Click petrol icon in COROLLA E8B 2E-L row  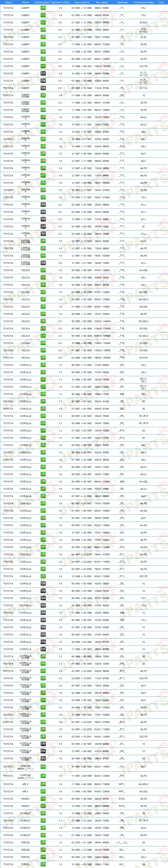[43, 394]
